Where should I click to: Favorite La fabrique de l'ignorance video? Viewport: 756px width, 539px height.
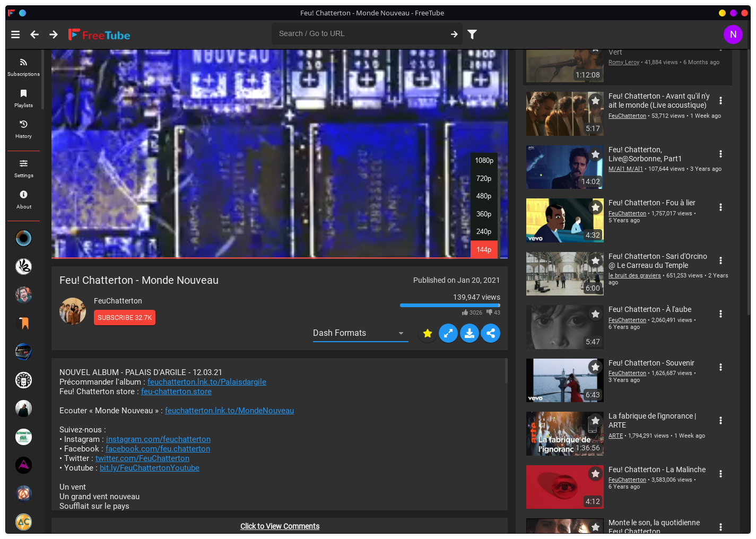pos(595,421)
